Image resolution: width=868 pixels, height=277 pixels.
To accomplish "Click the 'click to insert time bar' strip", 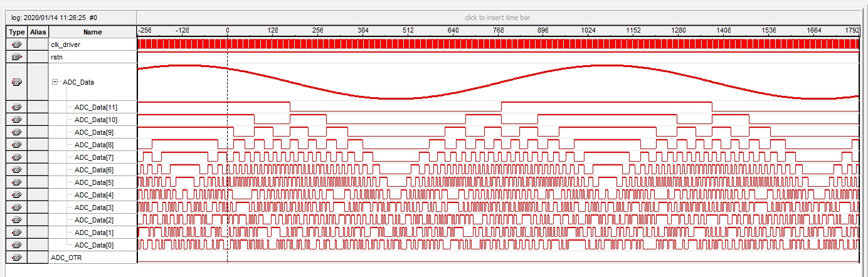I will (x=497, y=18).
